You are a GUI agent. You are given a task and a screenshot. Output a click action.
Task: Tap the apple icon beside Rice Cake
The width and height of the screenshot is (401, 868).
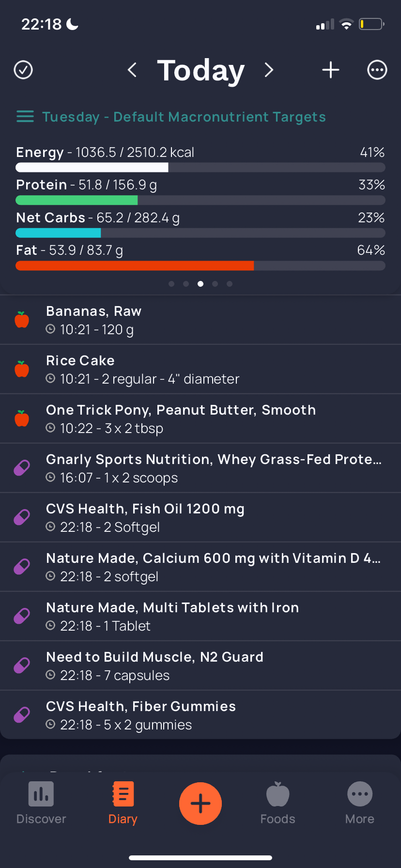click(x=22, y=369)
